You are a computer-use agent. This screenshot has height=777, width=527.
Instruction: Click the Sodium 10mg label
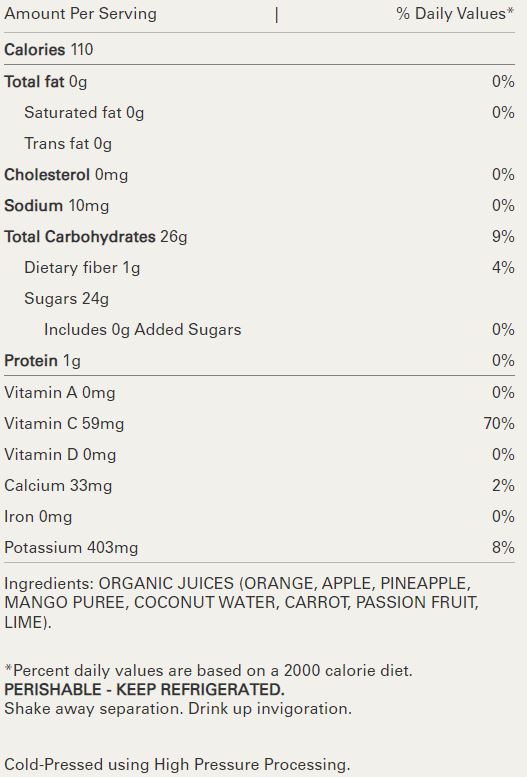coord(57,206)
